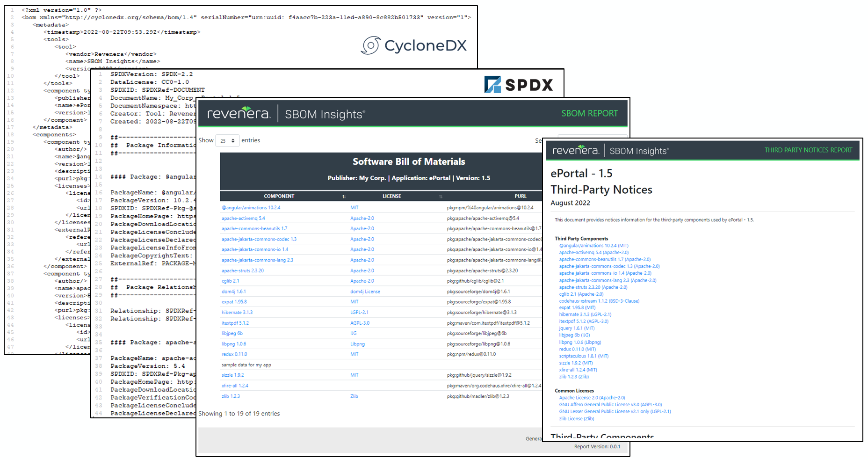This screenshot has width=868, height=460.
Task: Open the IJG license link for libjpeg
Action: 353,334
